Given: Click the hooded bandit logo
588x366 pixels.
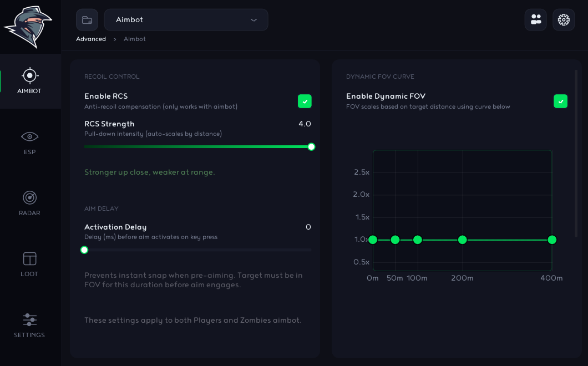Looking at the screenshot, I should [x=28, y=27].
